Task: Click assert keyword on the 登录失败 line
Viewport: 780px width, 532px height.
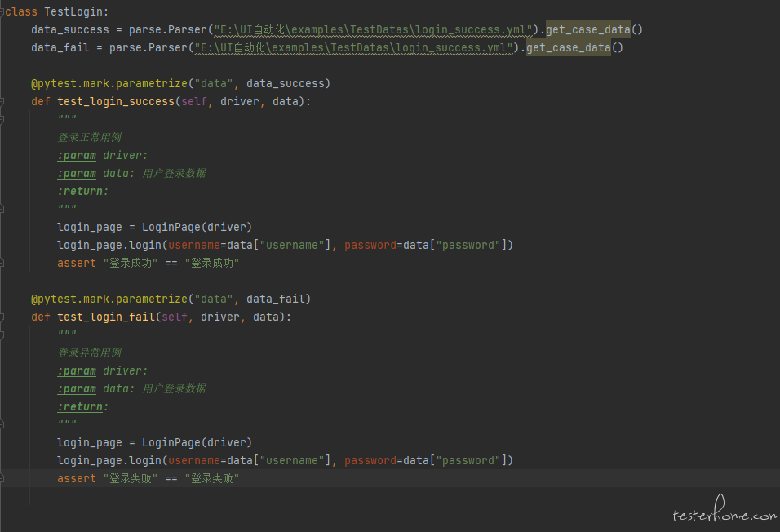Action: pyautogui.click(x=77, y=479)
